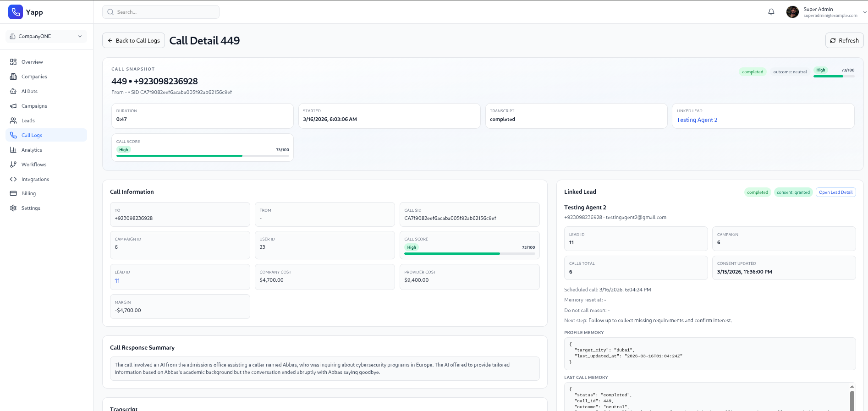
Task: Navigate to Campaigns section
Action: click(46, 106)
